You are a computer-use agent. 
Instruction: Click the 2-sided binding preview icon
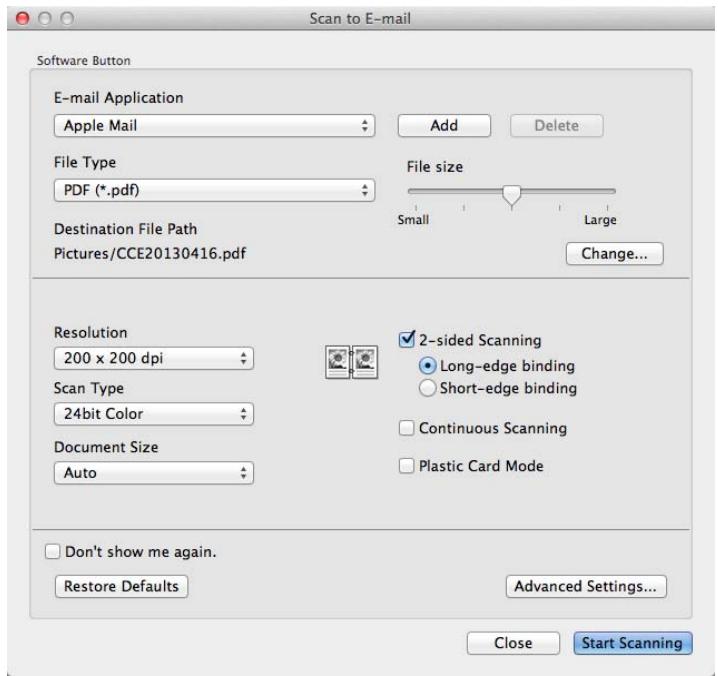pyautogui.click(x=352, y=362)
